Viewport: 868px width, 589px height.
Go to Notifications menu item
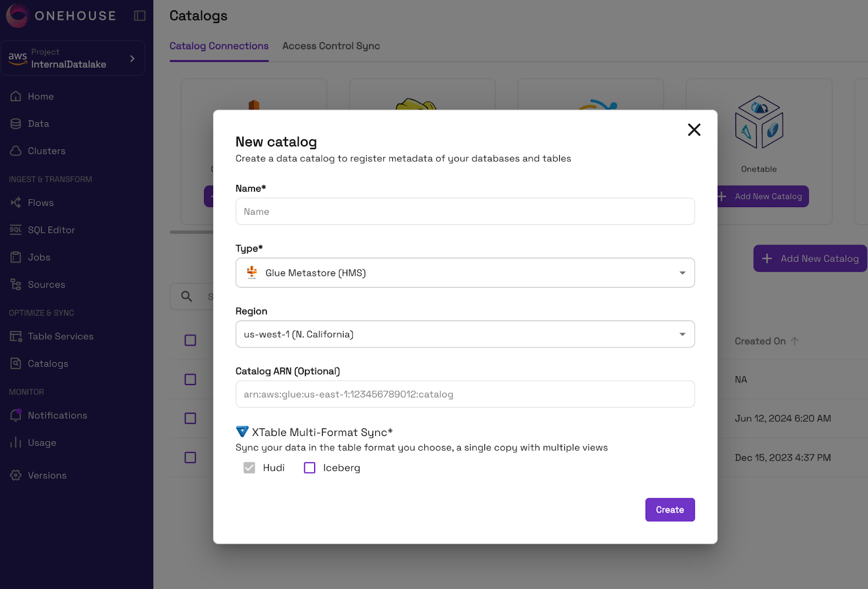coord(58,415)
